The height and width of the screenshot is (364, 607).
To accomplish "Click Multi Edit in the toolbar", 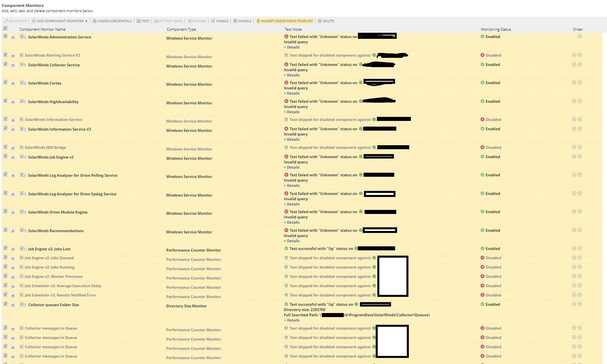I will pos(15,21).
